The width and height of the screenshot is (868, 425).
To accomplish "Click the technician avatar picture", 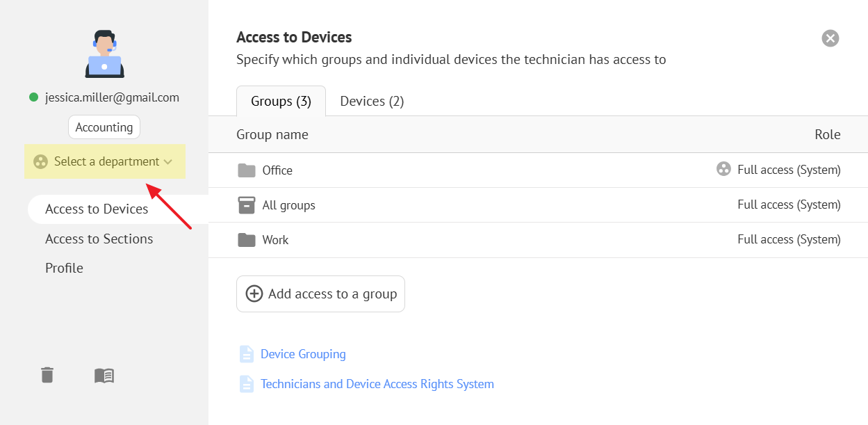I will tap(104, 54).
